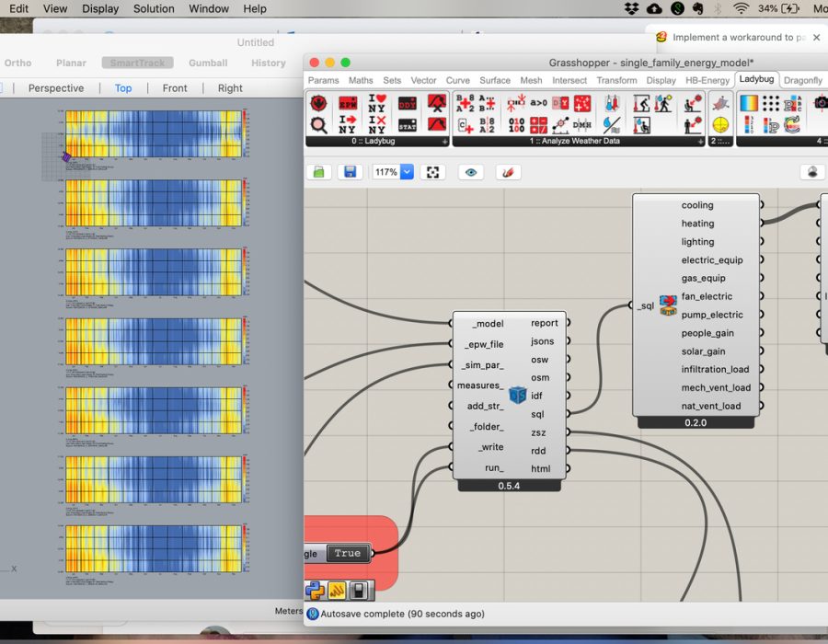This screenshot has height=644, width=828.
Task: Toggle History recording in Rhino
Action: tap(269, 63)
